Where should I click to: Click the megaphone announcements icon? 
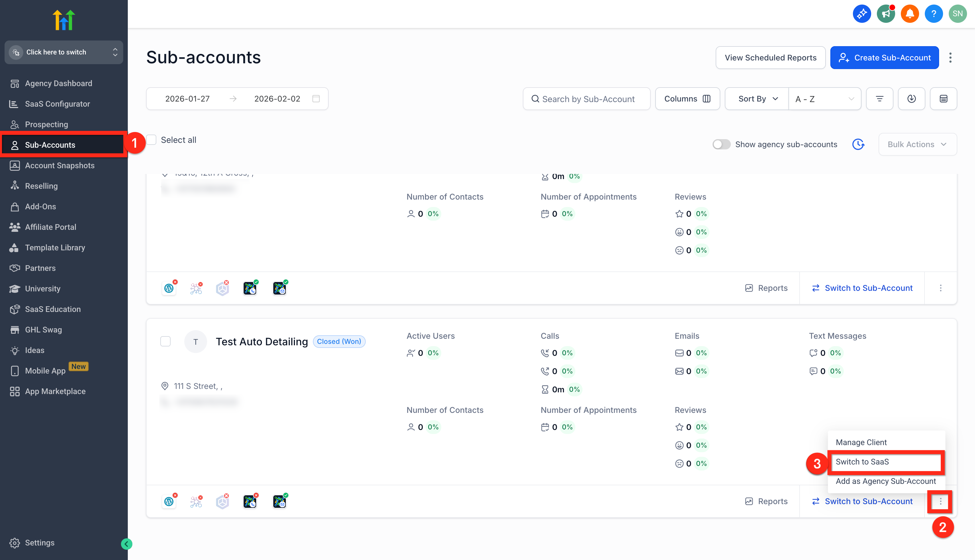(x=886, y=14)
